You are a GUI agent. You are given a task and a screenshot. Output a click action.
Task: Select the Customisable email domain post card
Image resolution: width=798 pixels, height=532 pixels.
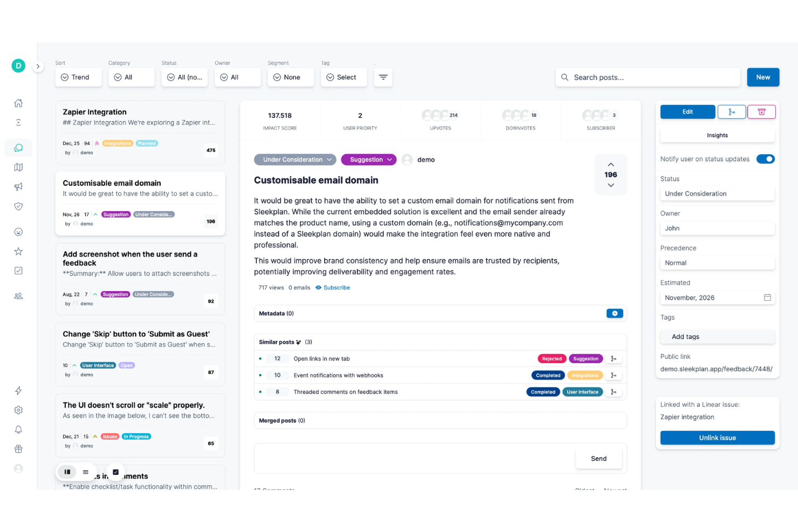[140, 203]
